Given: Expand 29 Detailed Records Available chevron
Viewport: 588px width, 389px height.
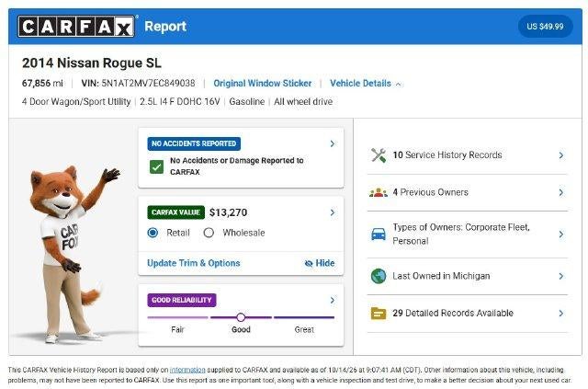Looking at the screenshot, I should click(561, 314).
